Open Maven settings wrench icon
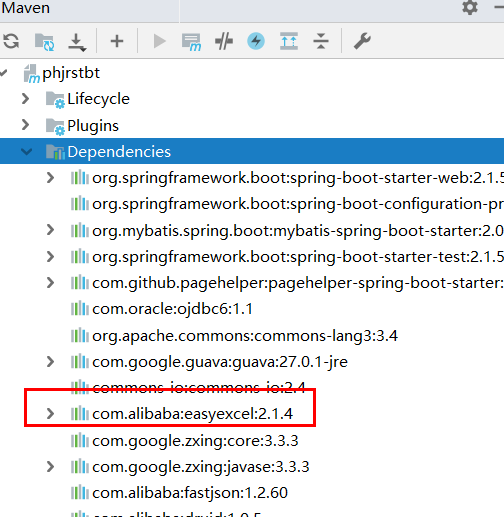Viewport: 504px width, 517px height. coord(362,41)
